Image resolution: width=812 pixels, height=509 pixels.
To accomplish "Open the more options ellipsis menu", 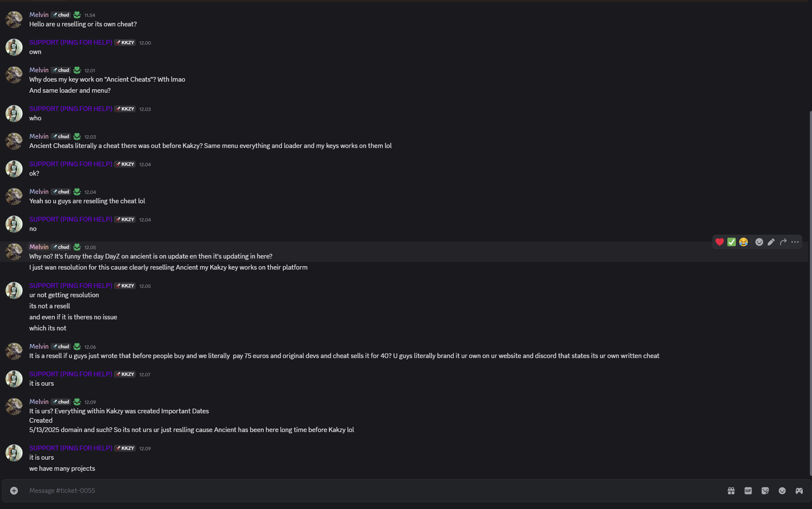I will coord(795,242).
